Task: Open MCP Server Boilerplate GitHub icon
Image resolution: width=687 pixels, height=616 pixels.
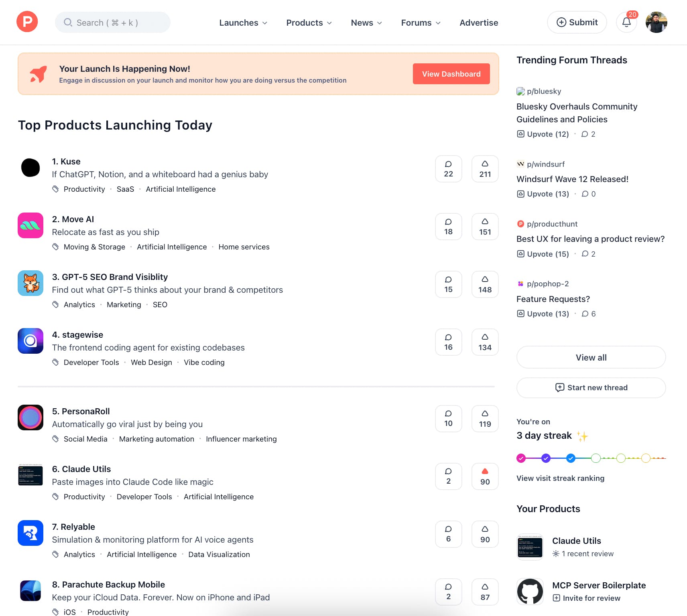Action: pos(530,591)
